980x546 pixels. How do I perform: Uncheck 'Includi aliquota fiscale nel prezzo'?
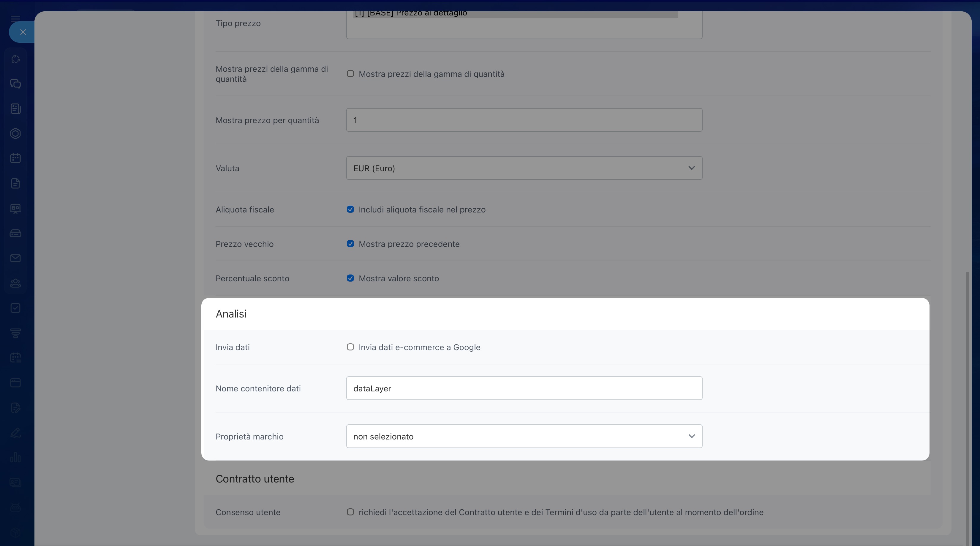pos(350,209)
